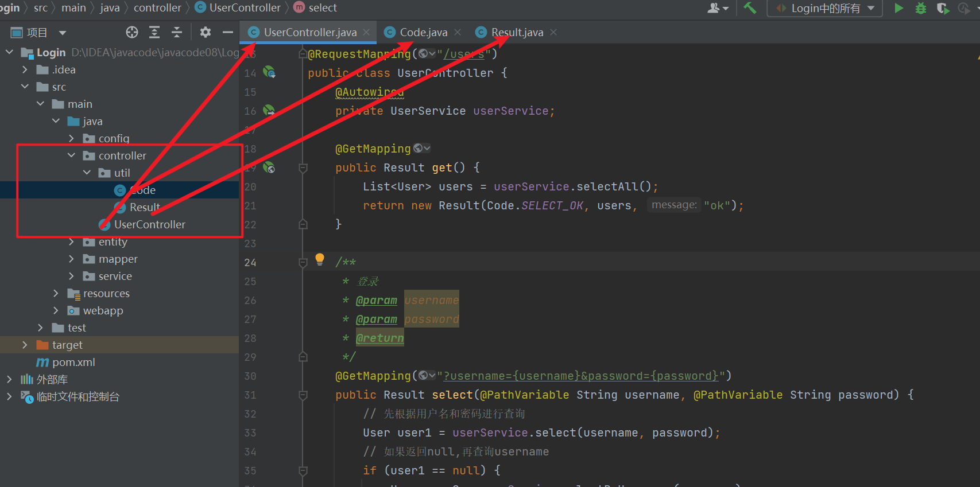Start debugging with the bug icon
Image resolution: width=980 pixels, height=487 pixels.
point(921,8)
